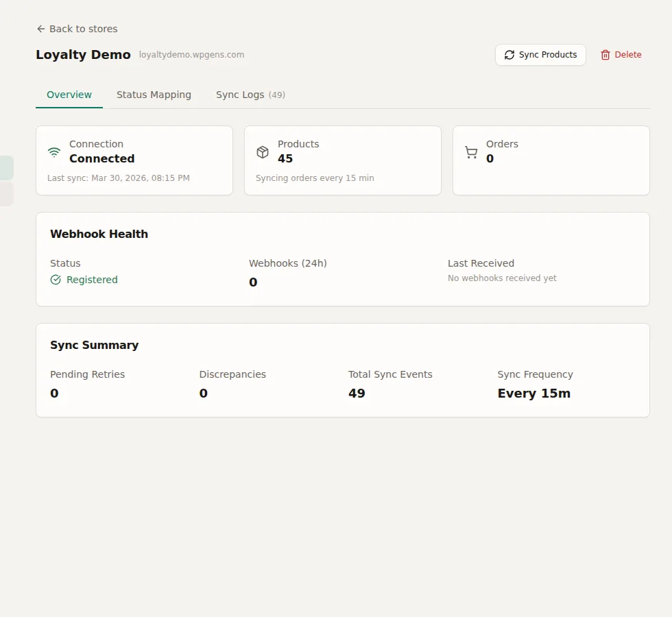Image resolution: width=672 pixels, height=617 pixels.
Task: Click the sync refresh icon
Action: click(509, 55)
